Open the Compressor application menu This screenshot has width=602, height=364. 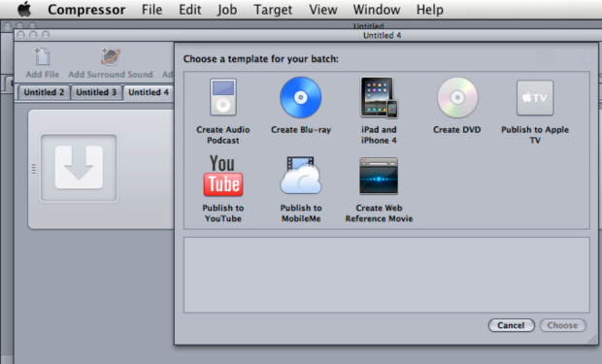(x=86, y=9)
